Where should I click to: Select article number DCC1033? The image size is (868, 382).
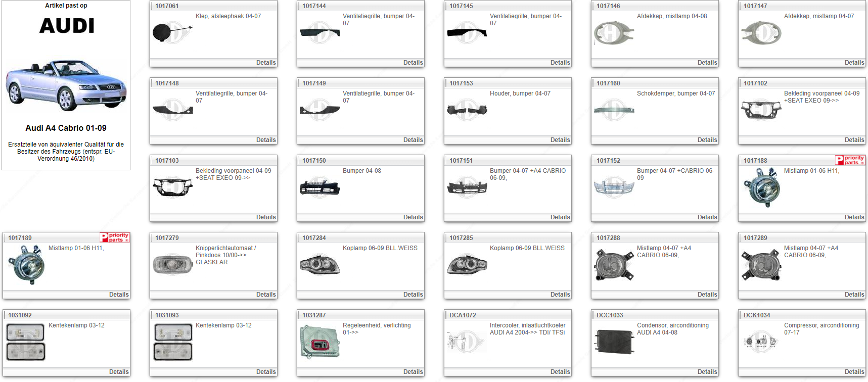click(610, 315)
